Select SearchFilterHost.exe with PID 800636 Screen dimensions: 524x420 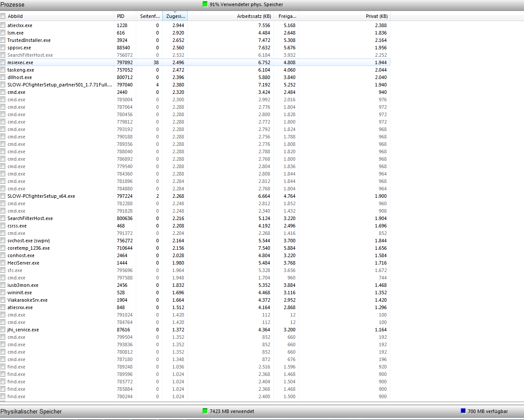point(30,218)
